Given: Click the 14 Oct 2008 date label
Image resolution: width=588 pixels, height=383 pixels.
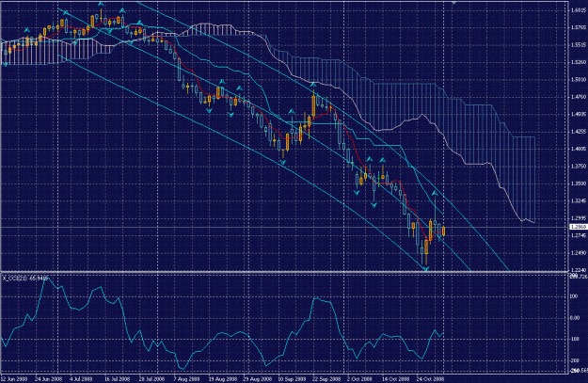Looking at the screenshot, I should [x=396, y=379].
